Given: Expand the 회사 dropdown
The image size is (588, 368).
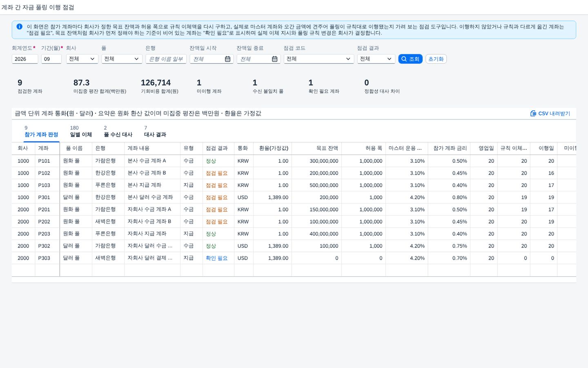Looking at the screenshot, I should (82, 59).
